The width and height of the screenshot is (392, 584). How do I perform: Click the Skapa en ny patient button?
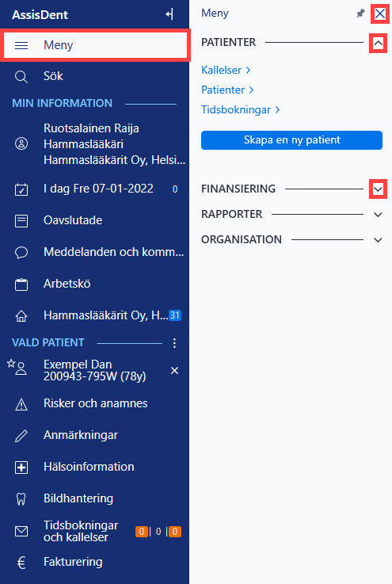[x=291, y=140]
